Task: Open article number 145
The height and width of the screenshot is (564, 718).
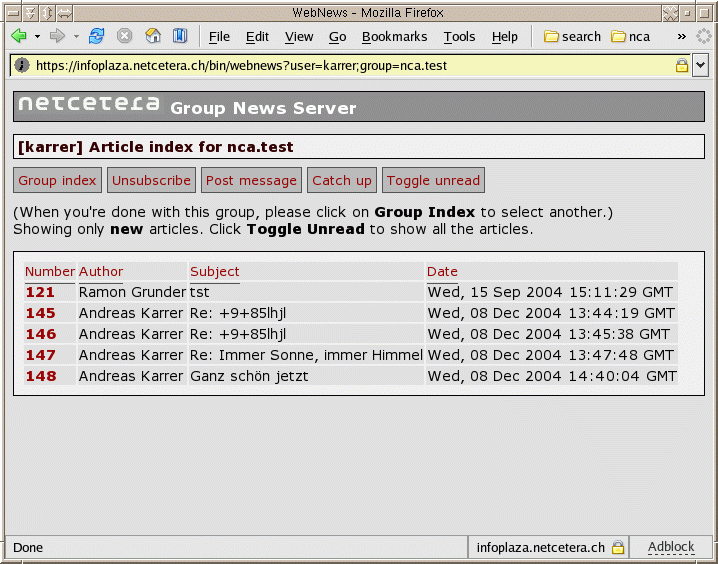Action: (40, 313)
